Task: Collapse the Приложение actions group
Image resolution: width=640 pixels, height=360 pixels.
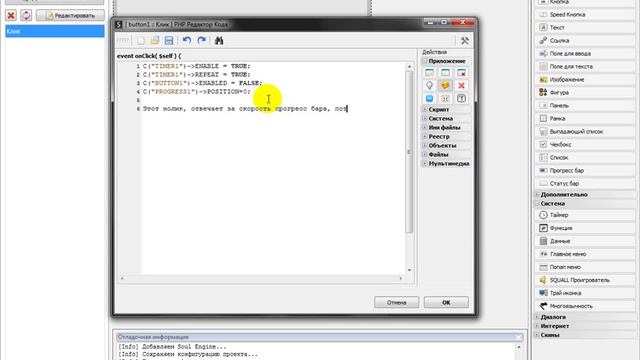Action: tap(425, 61)
